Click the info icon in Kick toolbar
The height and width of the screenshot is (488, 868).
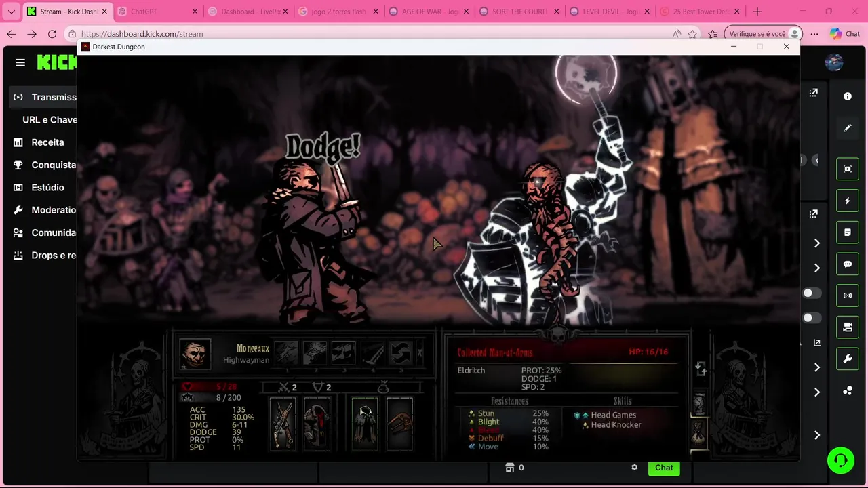coord(848,96)
